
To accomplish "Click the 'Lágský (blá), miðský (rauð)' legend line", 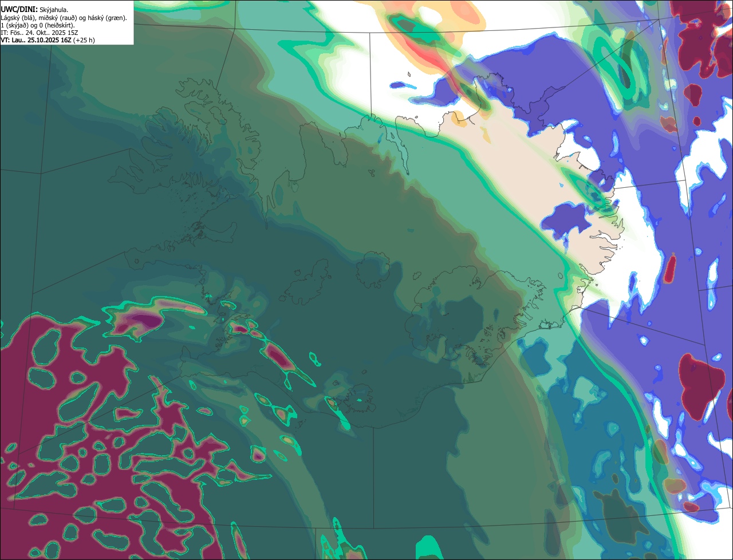I will click(x=64, y=18).
